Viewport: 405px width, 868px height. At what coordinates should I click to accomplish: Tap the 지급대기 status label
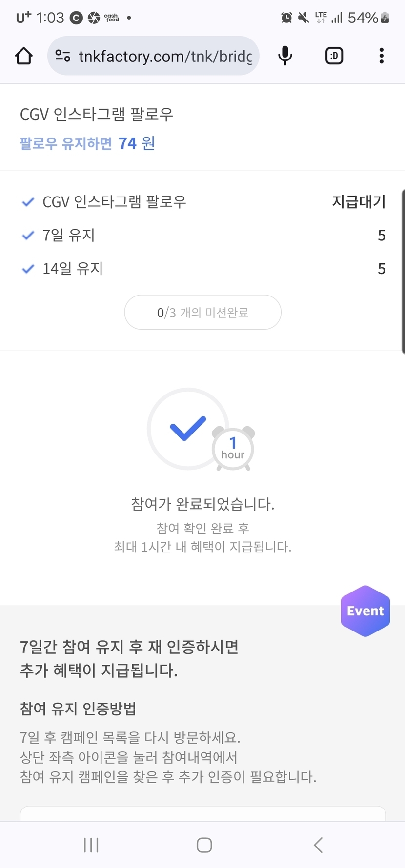pos(359,202)
